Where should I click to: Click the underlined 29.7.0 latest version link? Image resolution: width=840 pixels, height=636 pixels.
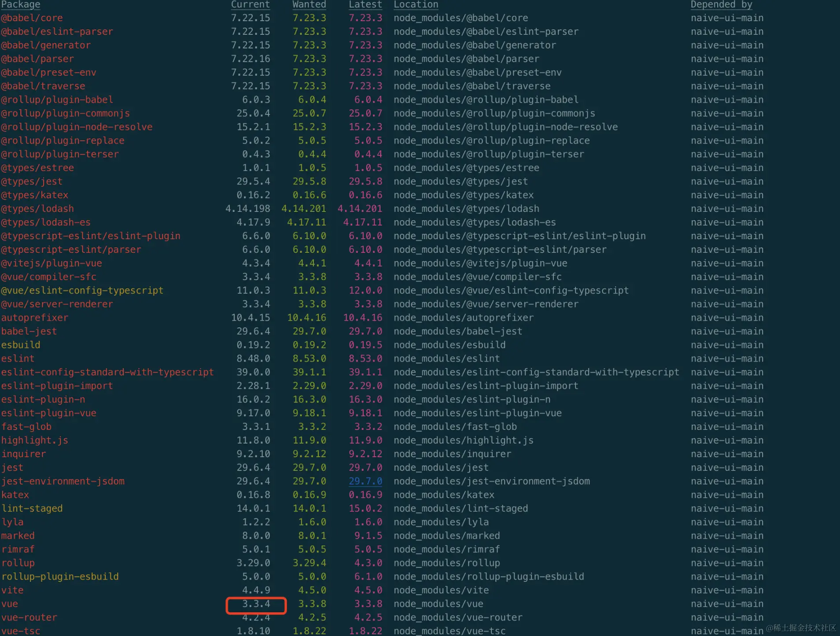click(x=365, y=481)
